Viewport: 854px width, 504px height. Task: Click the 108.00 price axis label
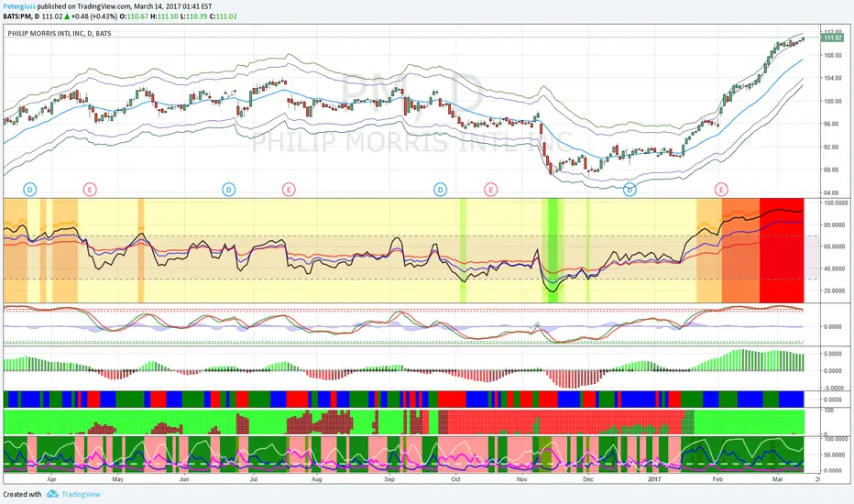click(831, 55)
